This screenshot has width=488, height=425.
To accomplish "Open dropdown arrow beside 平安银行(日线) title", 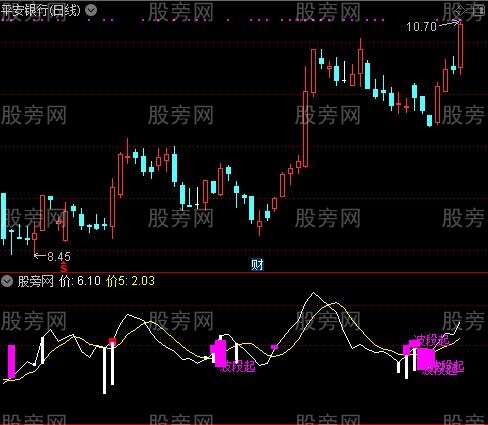I will [x=91, y=10].
